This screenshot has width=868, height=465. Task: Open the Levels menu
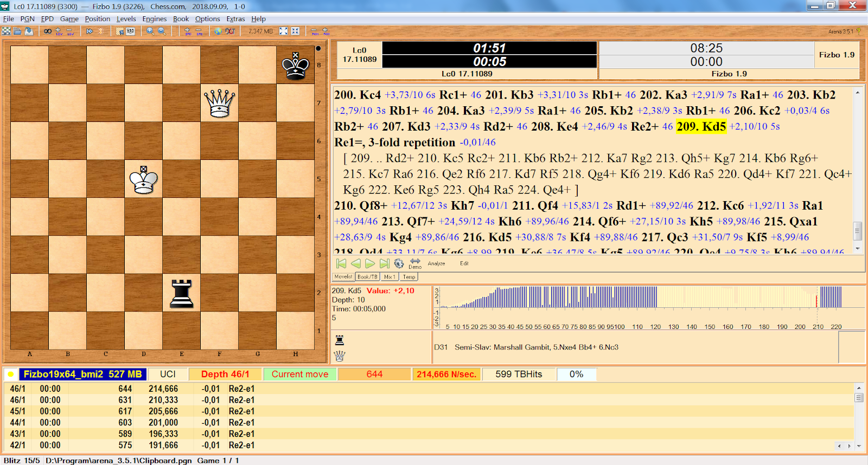[126, 19]
